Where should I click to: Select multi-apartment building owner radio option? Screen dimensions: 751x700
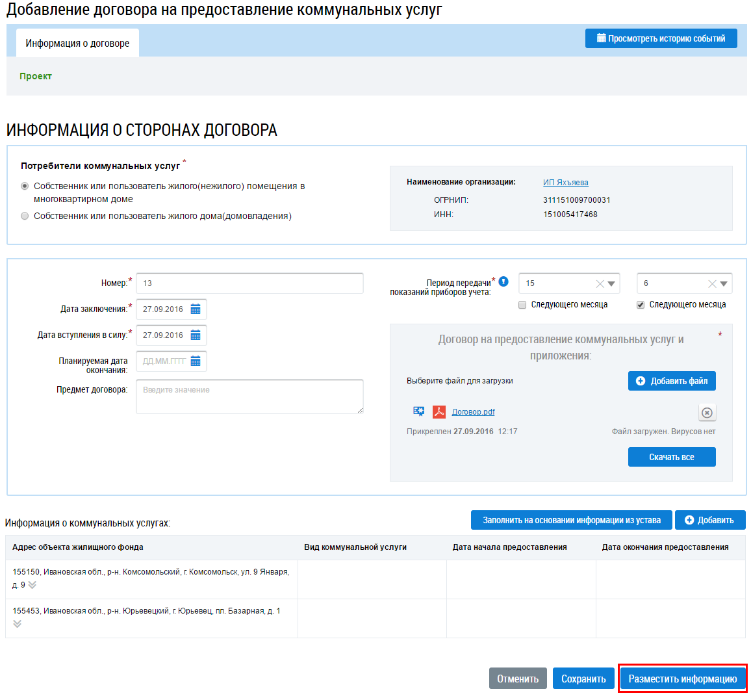point(25,186)
